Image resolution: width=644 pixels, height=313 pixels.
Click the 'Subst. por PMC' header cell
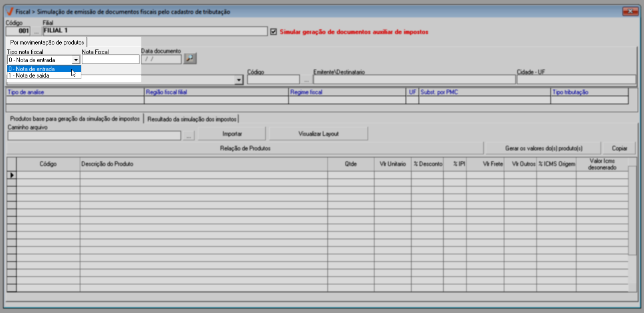tap(485, 92)
